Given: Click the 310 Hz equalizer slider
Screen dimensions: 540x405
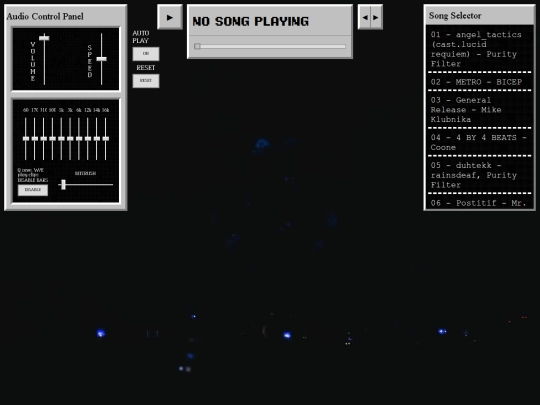Looking at the screenshot, I should (43, 139).
